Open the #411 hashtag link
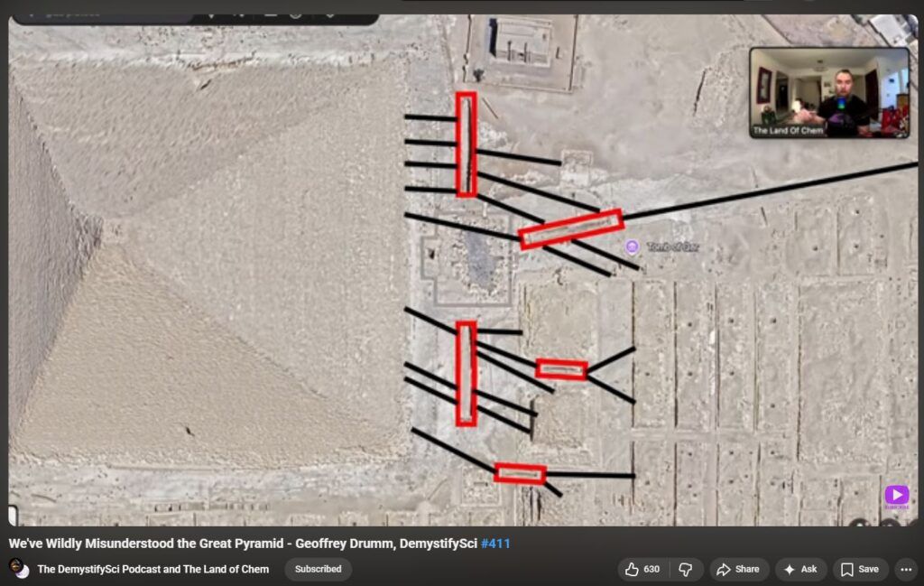 click(495, 544)
